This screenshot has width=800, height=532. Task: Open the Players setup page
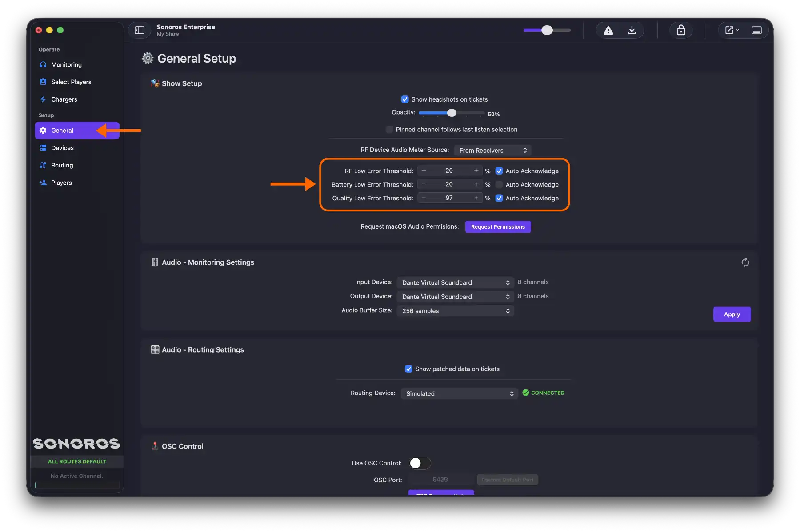(77, 183)
